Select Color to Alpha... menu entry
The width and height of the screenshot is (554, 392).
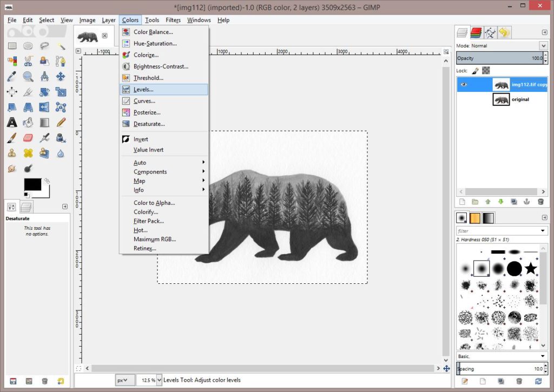coord(164,203)
